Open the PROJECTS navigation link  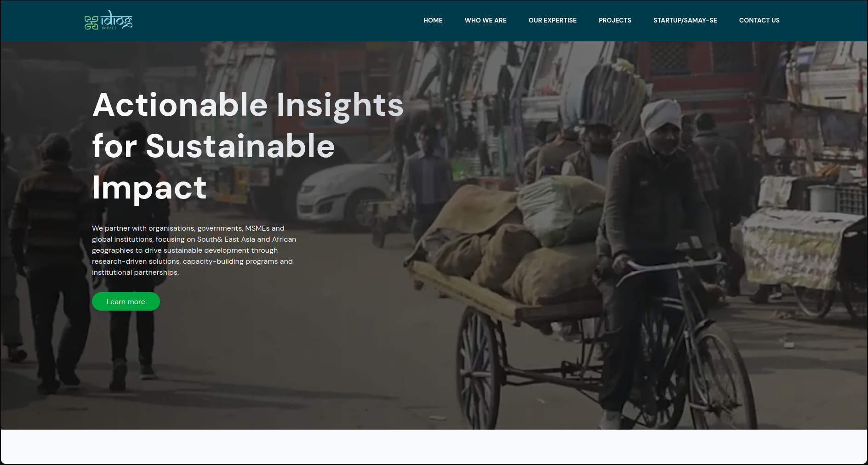tap(615, 20)
